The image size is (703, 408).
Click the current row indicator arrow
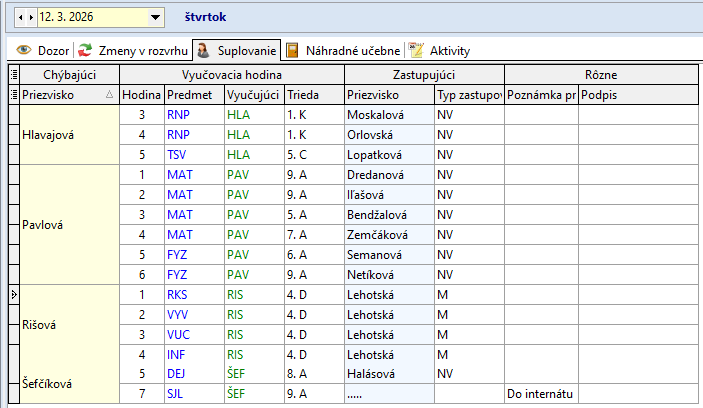(14, 295)
